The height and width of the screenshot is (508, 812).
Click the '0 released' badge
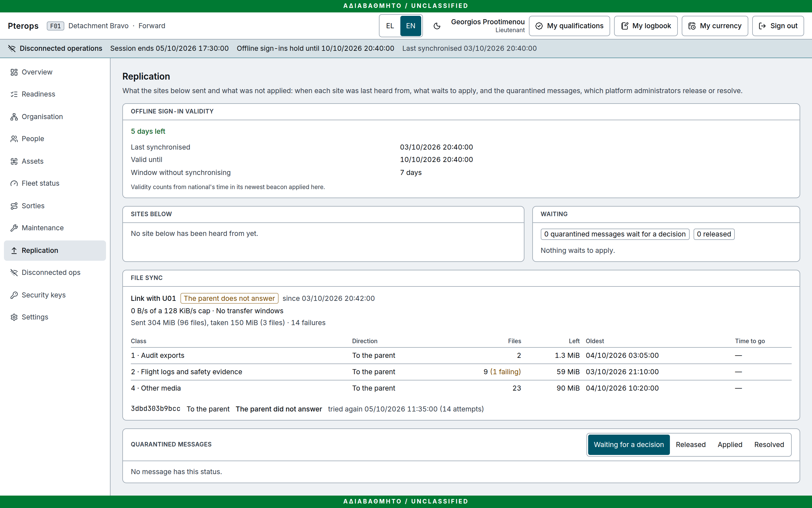coord(714,234)
